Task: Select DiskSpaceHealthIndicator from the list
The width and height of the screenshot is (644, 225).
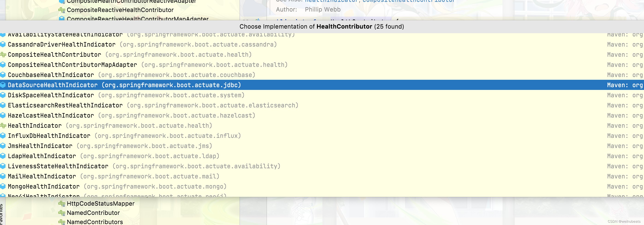Action: (x=322, y=95)
